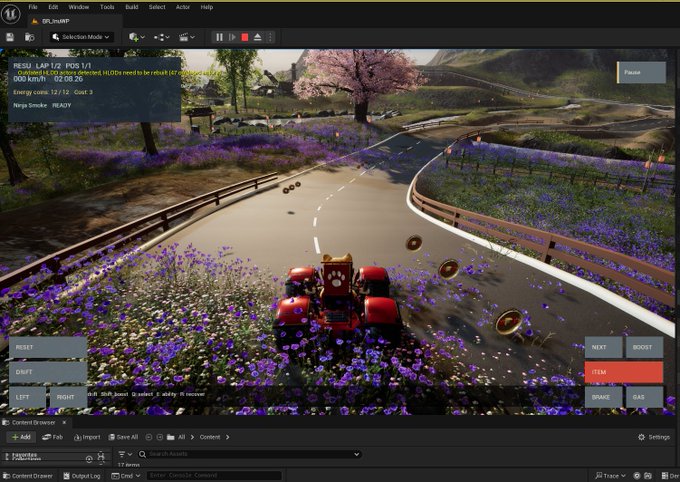This screenshot has width=680, height=482.
Task: Open the Blueprints toolbar icon
Action: [x=159, y=37]
